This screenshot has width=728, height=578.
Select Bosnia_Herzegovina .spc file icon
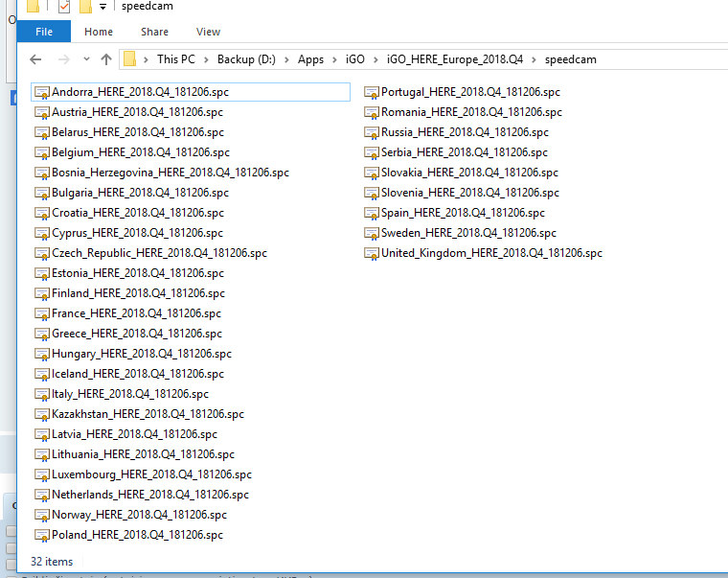pyautogui.click(x=42, y=173)
